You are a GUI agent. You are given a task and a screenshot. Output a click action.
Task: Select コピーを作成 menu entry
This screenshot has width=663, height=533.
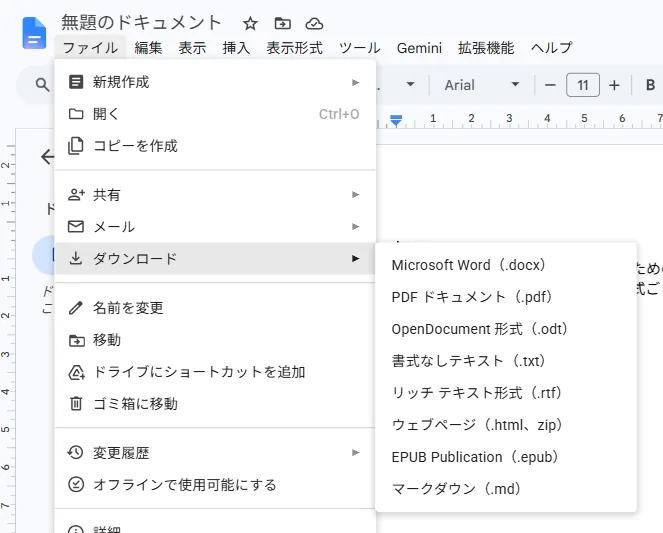[x=215, y=146]
